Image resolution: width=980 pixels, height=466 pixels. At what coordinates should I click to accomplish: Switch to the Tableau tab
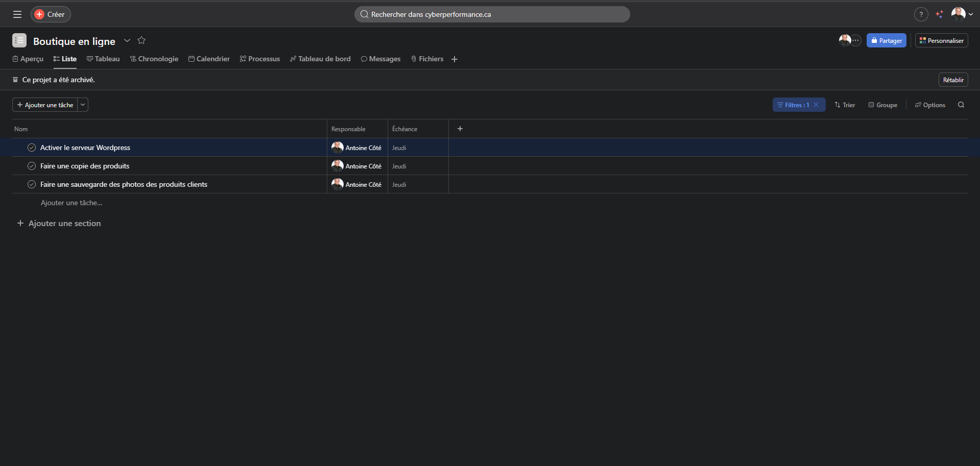coord(103,59)
